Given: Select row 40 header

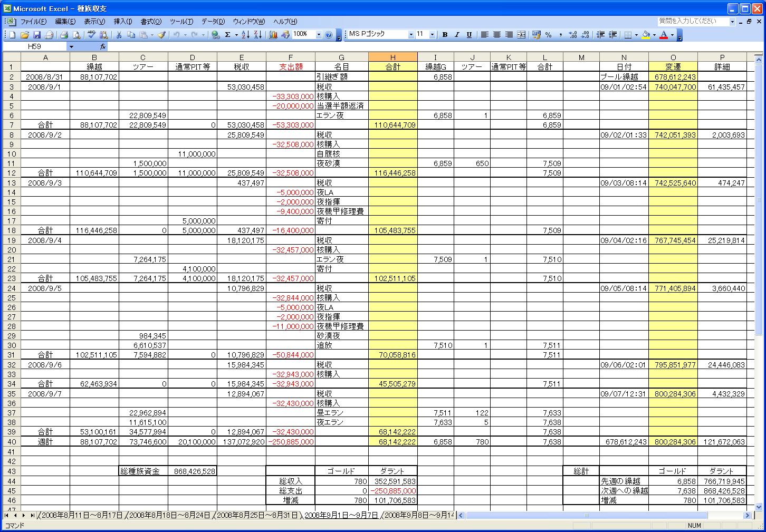Looking at the screenshot, I should pyautogui.click(x=11, y=442).
